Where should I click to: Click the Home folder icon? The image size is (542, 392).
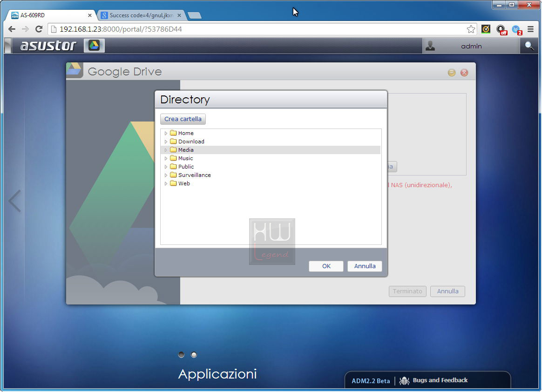(x=173, y=133)
